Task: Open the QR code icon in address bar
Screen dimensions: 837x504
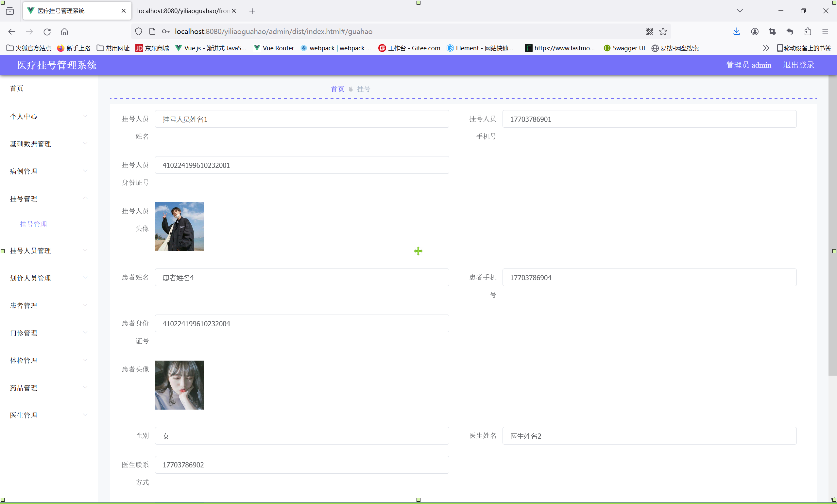Action: [649, 32]
